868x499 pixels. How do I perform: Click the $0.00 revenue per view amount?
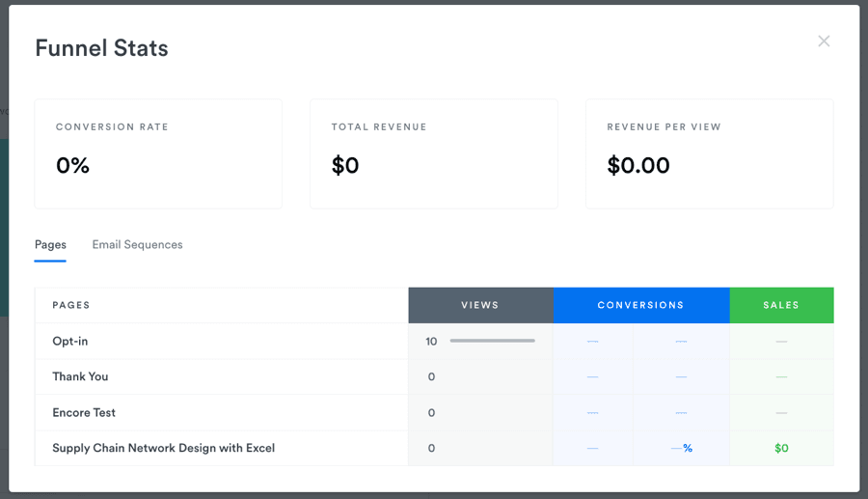(x=638, y=166)
